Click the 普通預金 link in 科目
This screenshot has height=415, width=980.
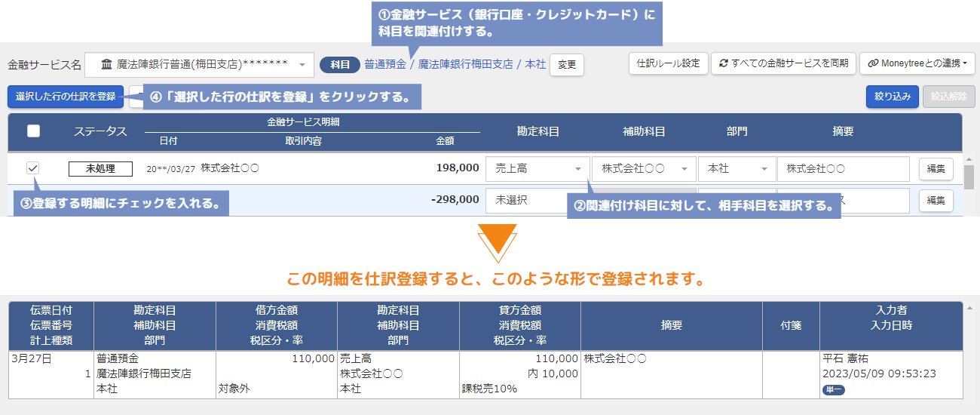coord(385,65)
